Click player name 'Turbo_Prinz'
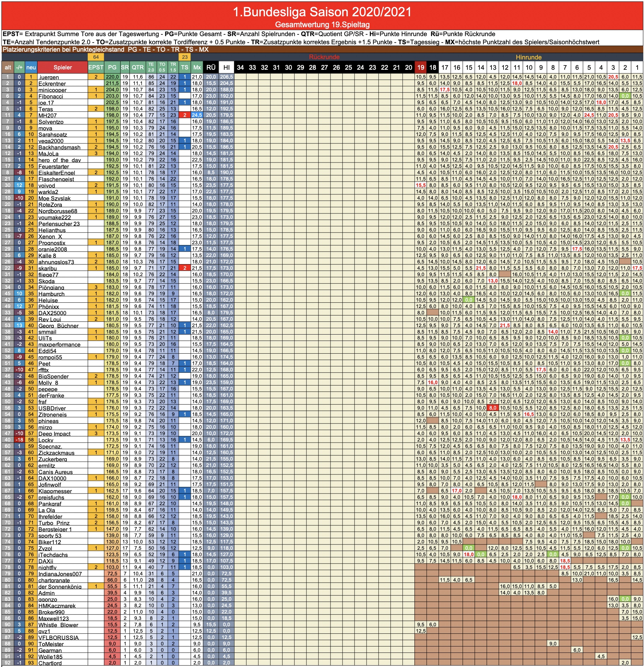The image size is (644, 667). pos(54,523)
